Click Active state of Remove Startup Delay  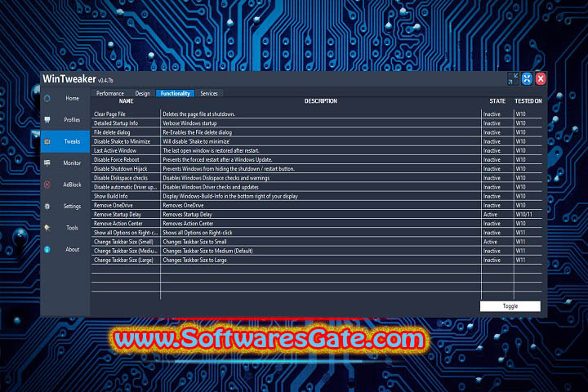(x=490, y=215)
